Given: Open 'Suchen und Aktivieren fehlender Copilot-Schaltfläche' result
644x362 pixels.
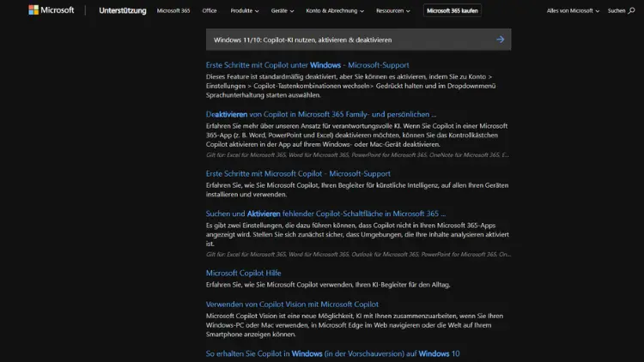Looking at the screenshot, I should point(325,214).
